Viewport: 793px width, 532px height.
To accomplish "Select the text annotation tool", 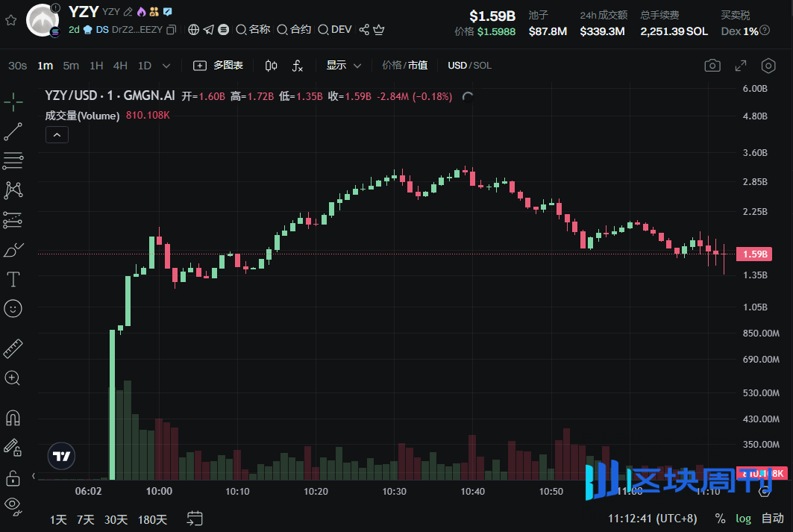I will [13, 279].
